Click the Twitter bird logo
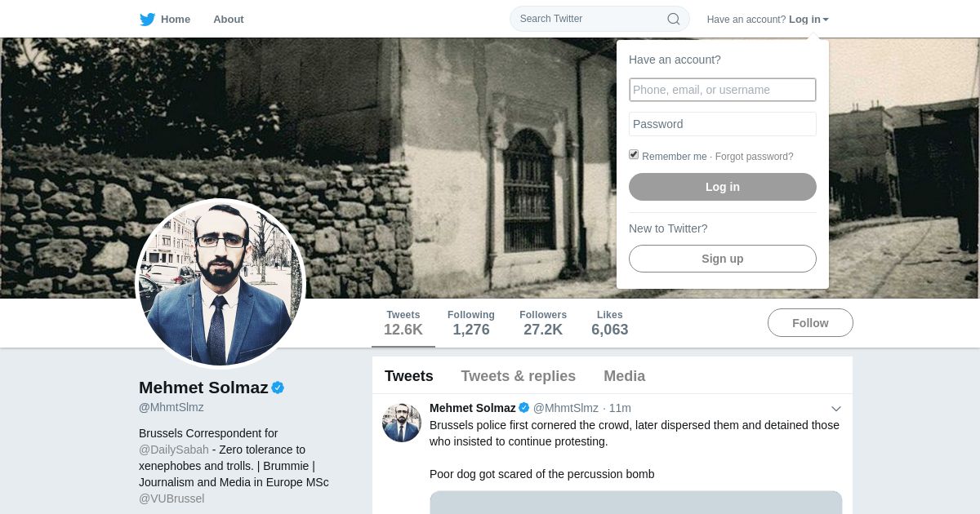Image resolution: width=980 pixels, height=514 pixels. [147, 19]
